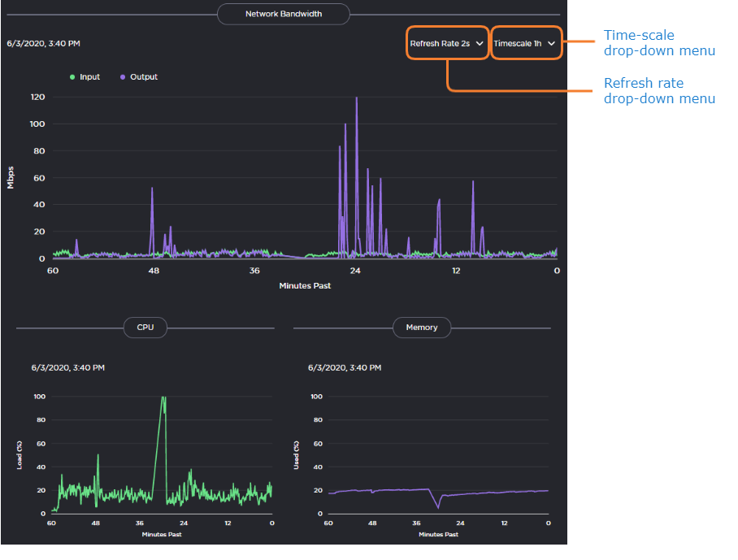
Task: Click the Minutes Past label under Memory chart
Action: 436,535
